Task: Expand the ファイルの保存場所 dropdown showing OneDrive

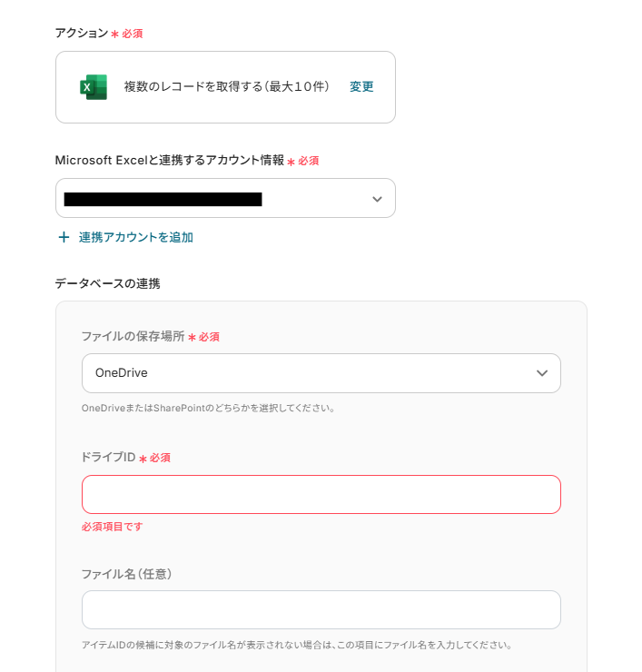Action: pyautogui.click(x=309, y=373)
